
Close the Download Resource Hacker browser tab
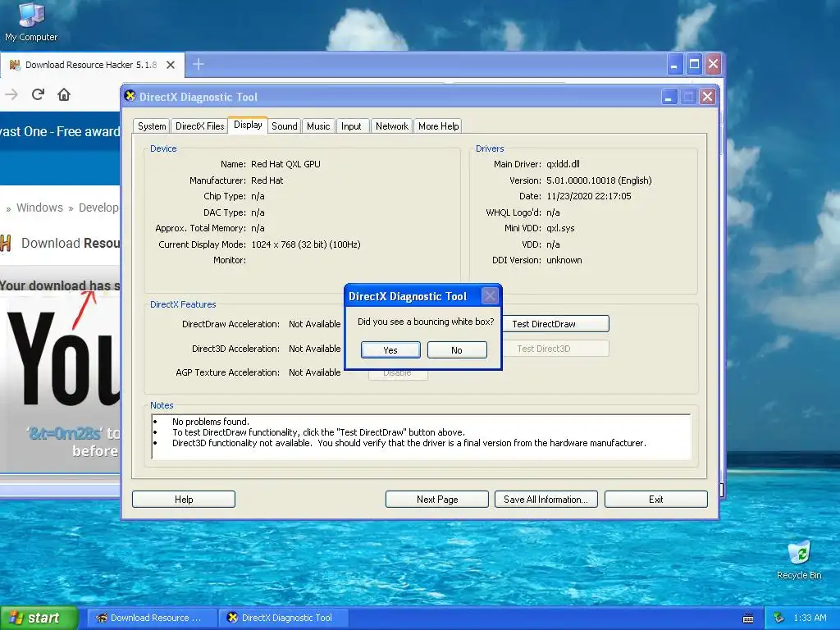tap(171, 65)
